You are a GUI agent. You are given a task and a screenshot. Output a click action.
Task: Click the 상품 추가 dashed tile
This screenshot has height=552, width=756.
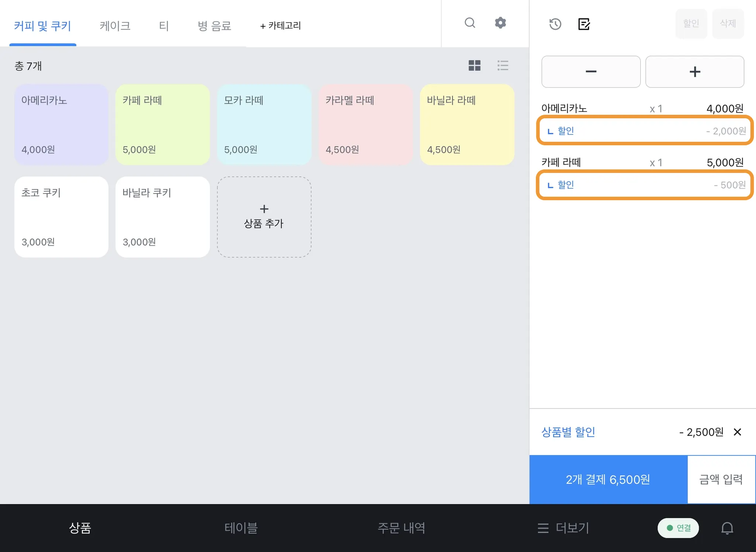264,217
